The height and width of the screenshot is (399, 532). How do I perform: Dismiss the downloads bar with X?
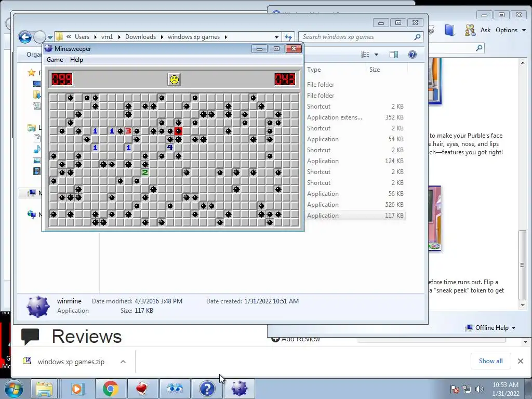pyautogui.click(x=521, y=361)
